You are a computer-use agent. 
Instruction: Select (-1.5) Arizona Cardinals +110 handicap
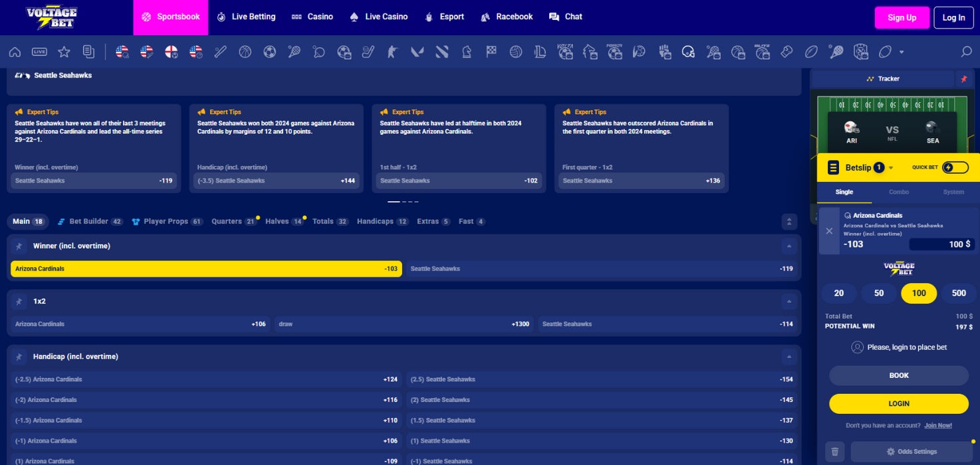[206, 420]
